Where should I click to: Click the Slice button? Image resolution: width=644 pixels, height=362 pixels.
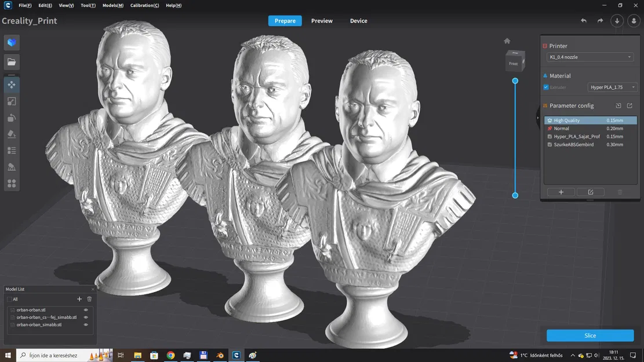point(590,335)
